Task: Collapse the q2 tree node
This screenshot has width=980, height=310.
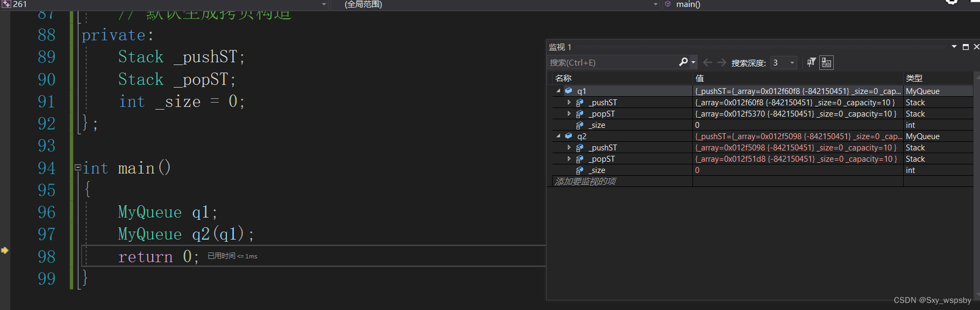Action: [x=559, y=136]
